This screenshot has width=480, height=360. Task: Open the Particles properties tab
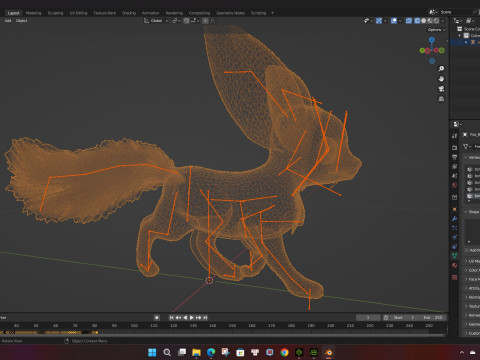point(455,228)
